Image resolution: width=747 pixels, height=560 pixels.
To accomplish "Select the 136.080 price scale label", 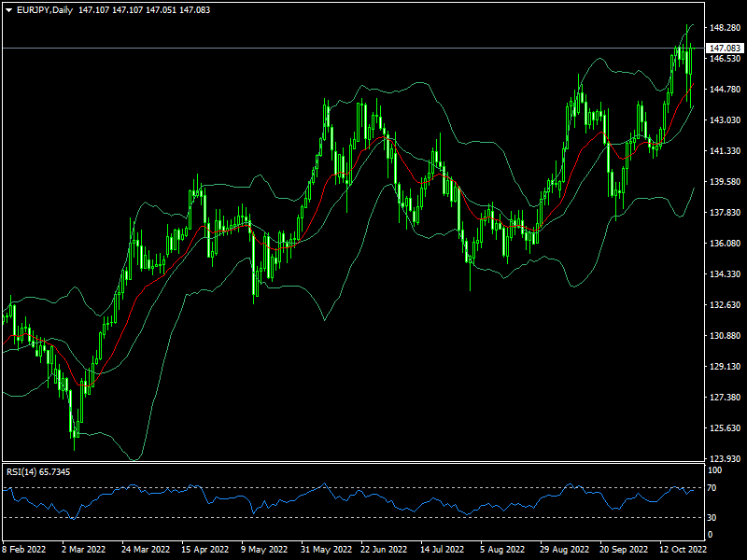I will [x=726, y=244].
